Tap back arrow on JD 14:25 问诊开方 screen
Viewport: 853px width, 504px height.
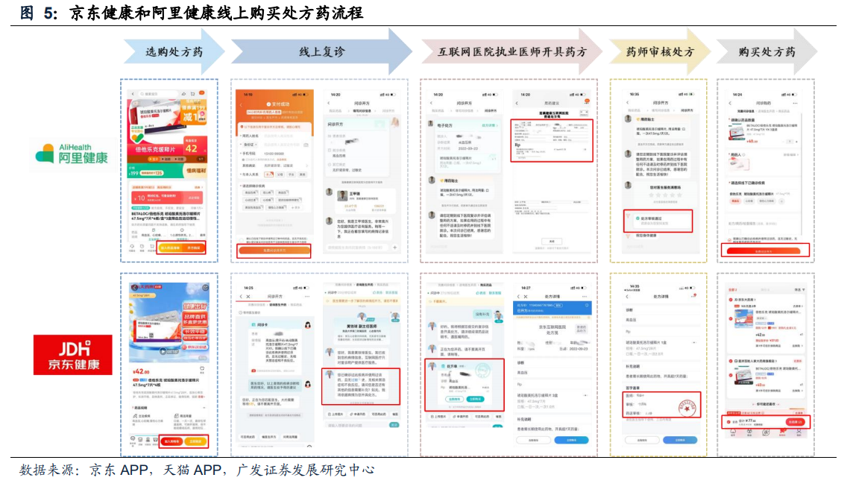[241, 296]
